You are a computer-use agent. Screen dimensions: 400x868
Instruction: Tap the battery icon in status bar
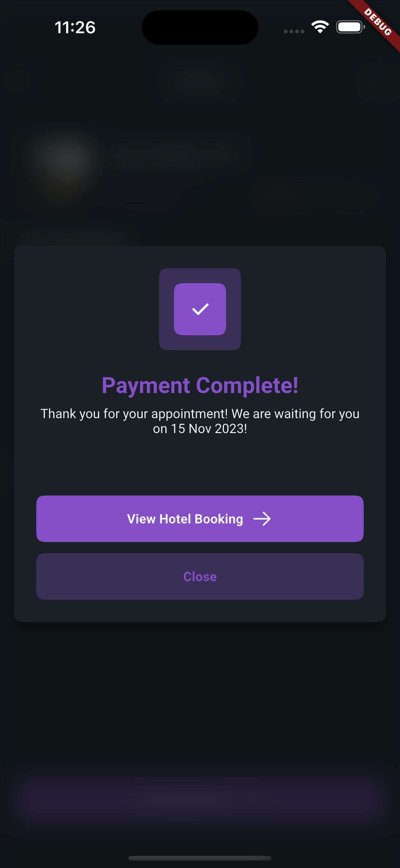(350, 27)
